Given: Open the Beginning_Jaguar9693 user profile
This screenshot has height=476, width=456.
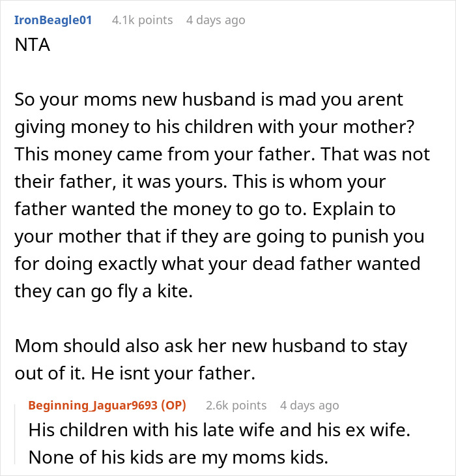Looking at the screenshot, I should point(93,405).
